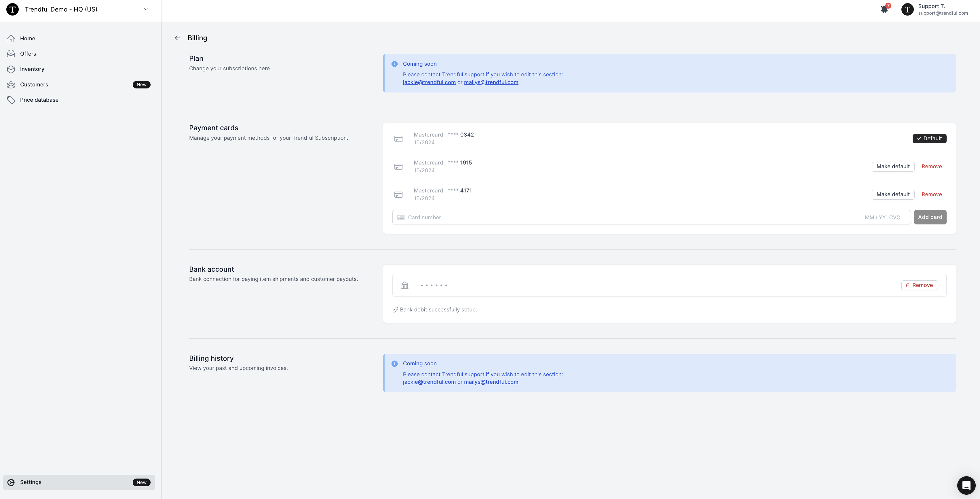
Task: Remove the Mastercard ending 4171
Action: pyautogui.click(x=932, y=194)
